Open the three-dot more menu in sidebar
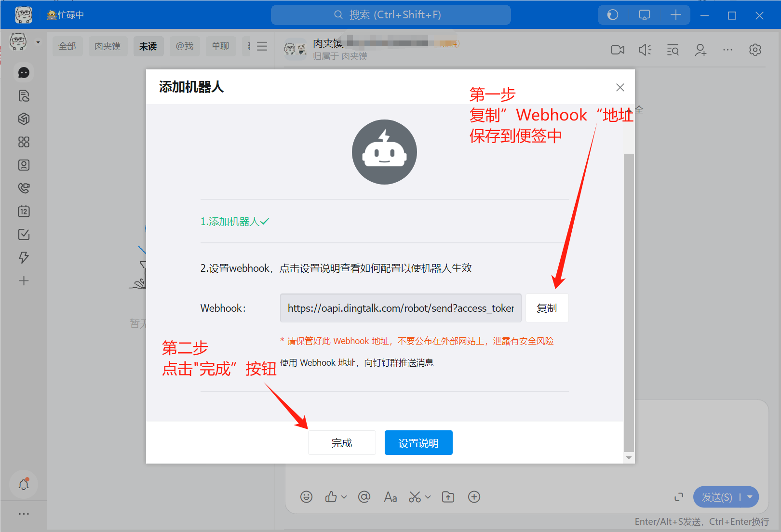Screen dimensions: 781x532 pyautogui.click(x=24, y=514)
